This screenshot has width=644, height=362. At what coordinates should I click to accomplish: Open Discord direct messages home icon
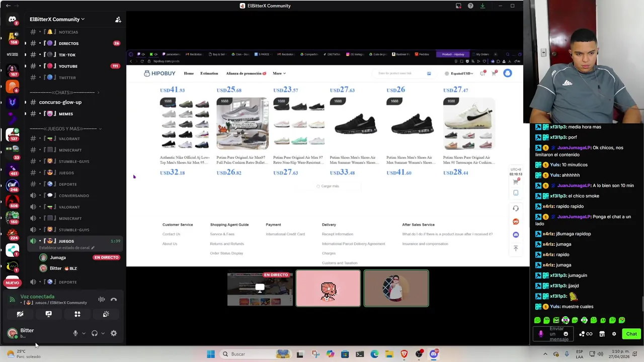(13, 19)
